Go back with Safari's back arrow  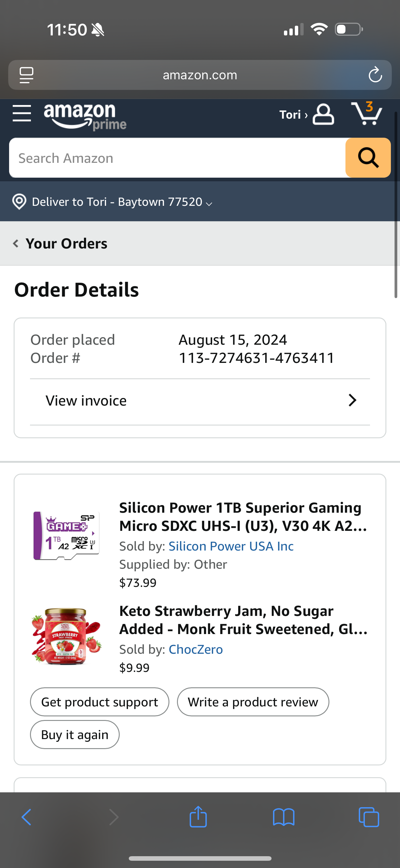pos(26,817)
